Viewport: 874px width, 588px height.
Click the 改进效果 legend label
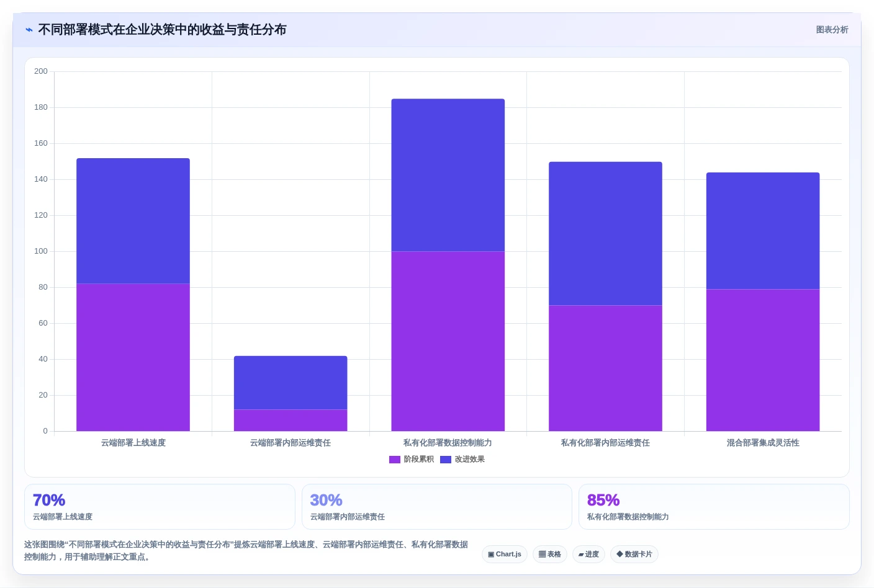[470, 460]
